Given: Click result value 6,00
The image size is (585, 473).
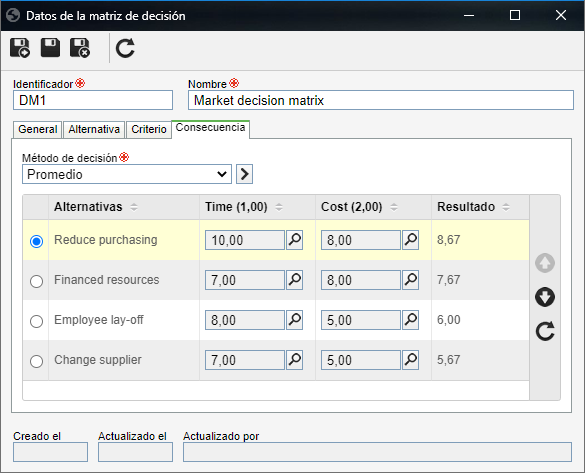Looking at the screenshot, I should (x=448, y=320).
